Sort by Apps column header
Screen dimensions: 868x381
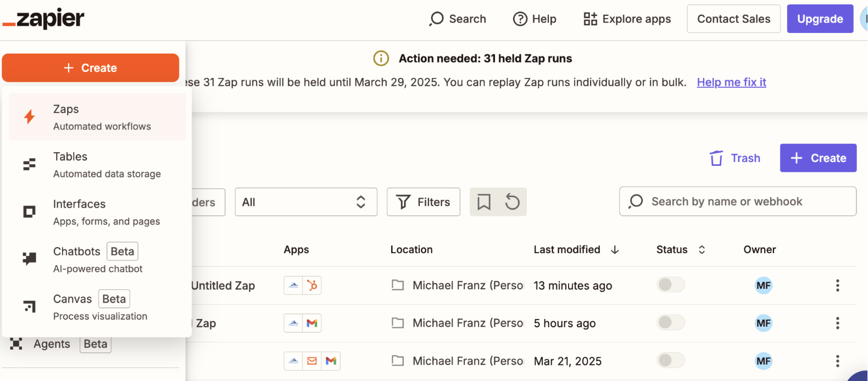tap(296, 250)
